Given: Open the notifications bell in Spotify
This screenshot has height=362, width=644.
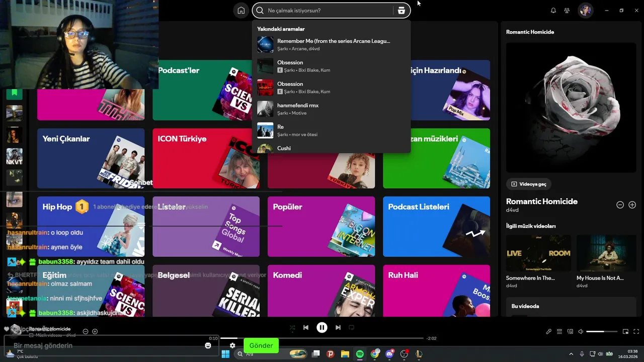Looking at the screenshot, I should pos(553,11).
